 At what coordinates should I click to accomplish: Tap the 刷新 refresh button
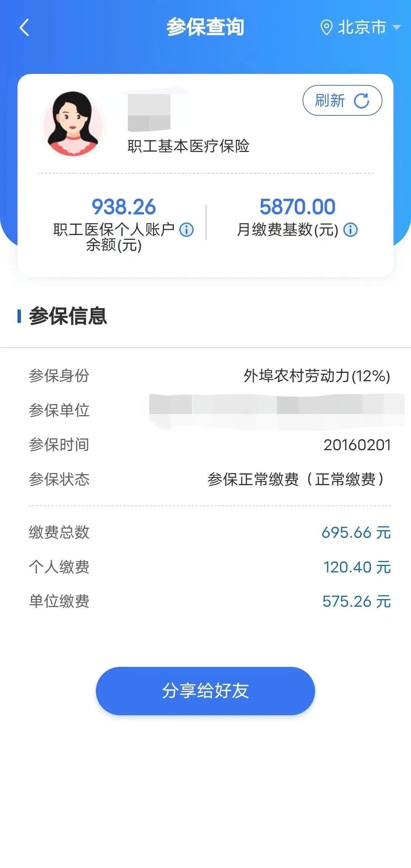point(342,100)
